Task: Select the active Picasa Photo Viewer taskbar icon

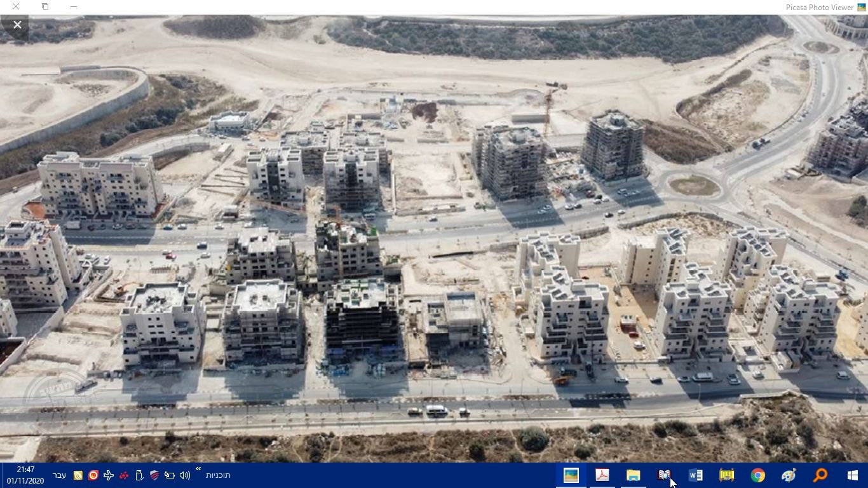Action: coord(571,475)
